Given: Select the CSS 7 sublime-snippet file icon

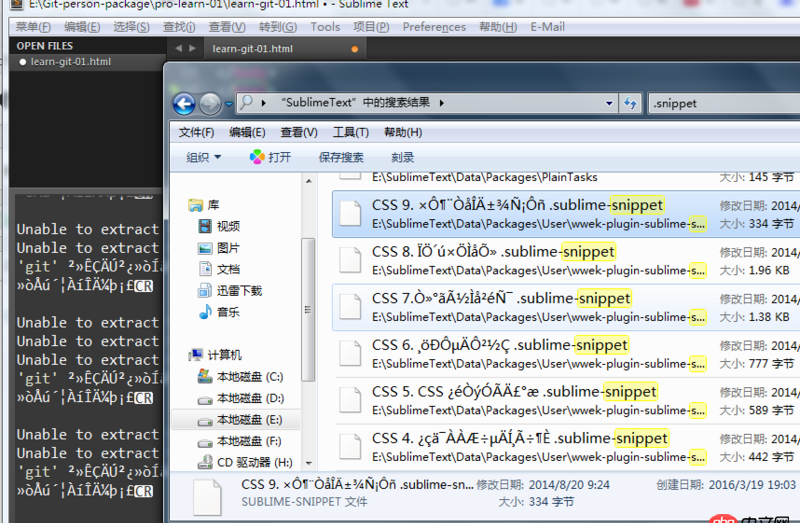Looking at the screenshot, I should (350, 307).
